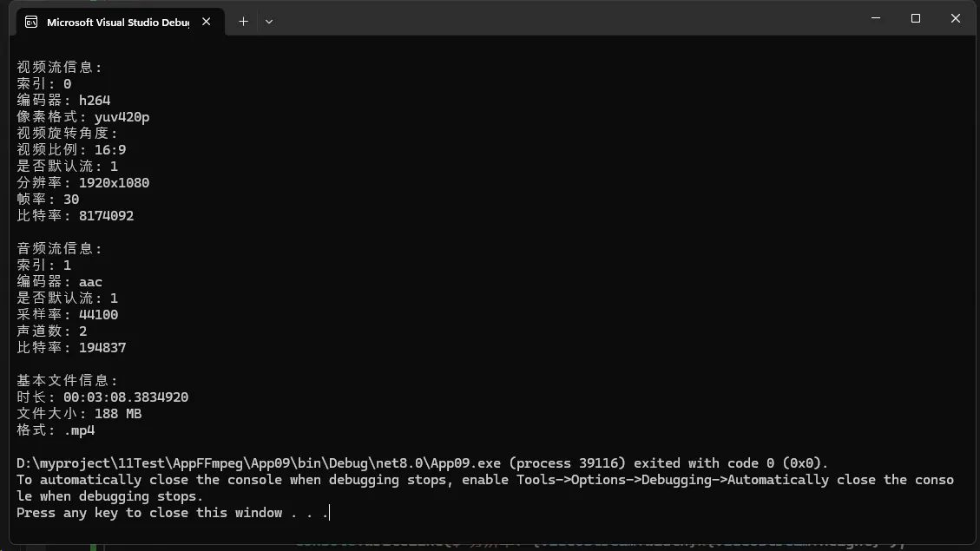
Task: Click the App09.exe exited path line
Action: pos(422,463)
